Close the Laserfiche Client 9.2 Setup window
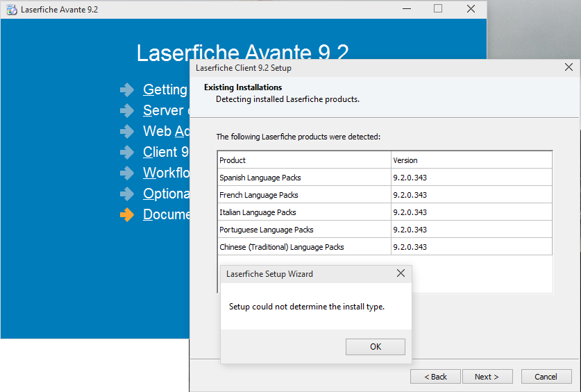This screenshot has width=581, height=392. coord(569,67)
